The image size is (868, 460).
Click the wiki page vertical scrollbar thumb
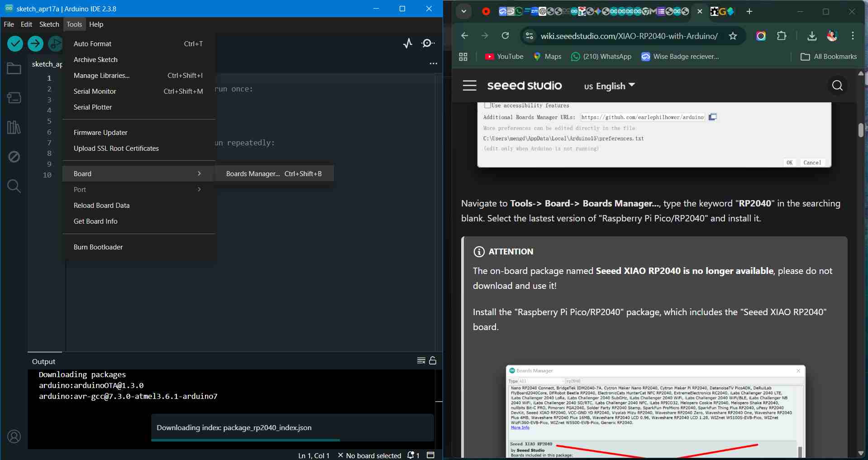coord(861,130)
